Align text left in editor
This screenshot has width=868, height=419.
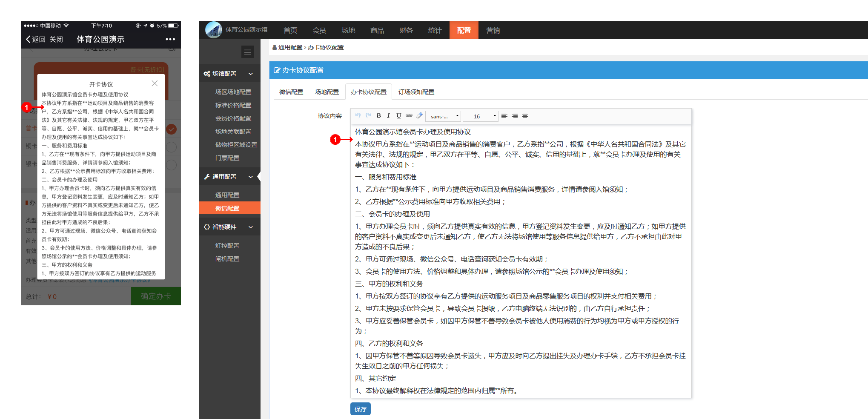(x=504, y=115)
